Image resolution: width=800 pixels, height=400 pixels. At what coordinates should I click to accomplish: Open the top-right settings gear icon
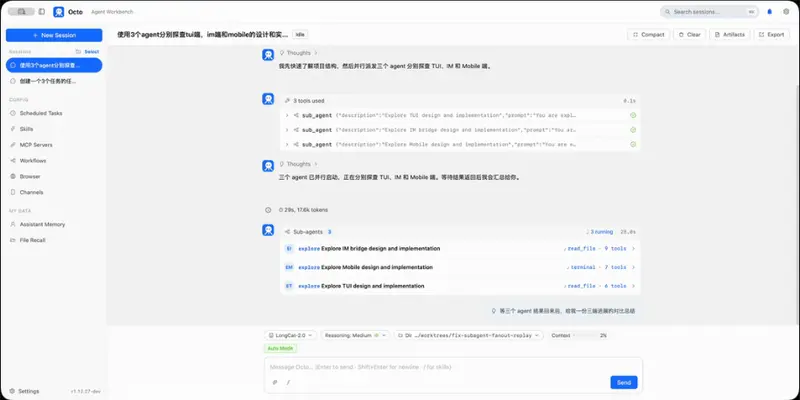point(786,12)
